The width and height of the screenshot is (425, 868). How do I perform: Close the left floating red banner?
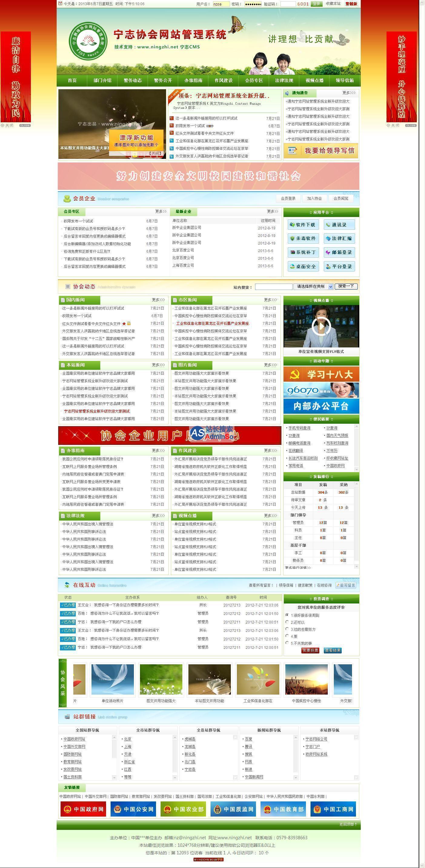pyautogui.click(x=25, y=125)
